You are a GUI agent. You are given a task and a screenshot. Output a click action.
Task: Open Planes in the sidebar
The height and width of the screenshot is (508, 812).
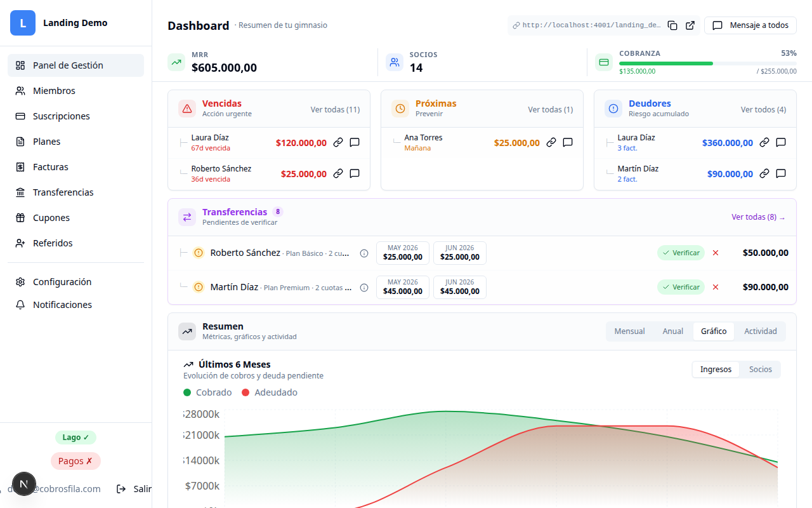[x=75, y=142]
